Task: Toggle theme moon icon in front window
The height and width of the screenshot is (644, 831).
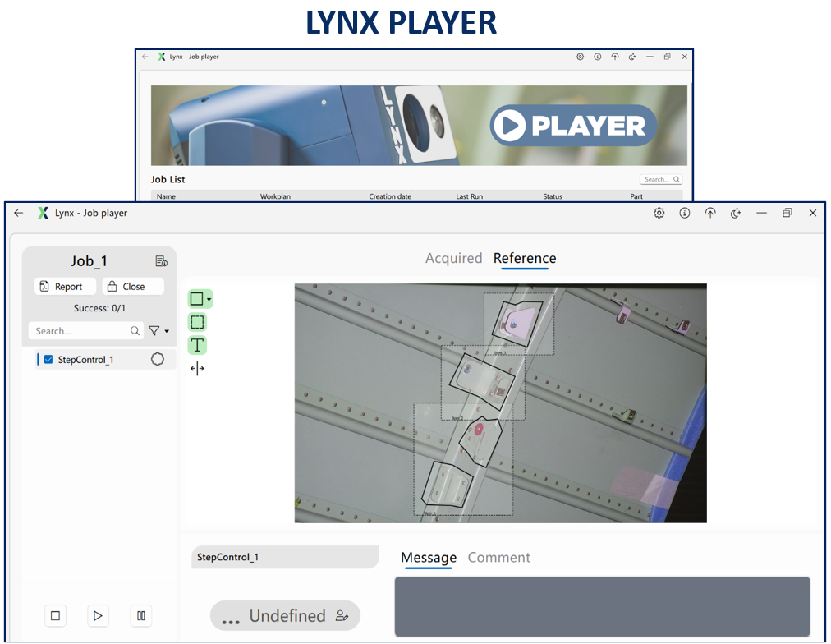Action: click(x=736, y=213)
